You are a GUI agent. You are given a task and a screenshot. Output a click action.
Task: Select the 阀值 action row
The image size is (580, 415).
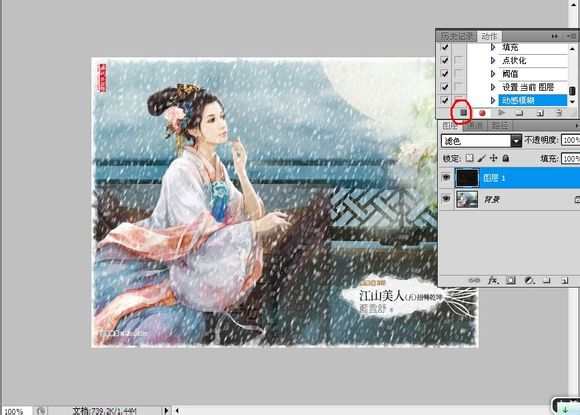(x=532, y=74)
